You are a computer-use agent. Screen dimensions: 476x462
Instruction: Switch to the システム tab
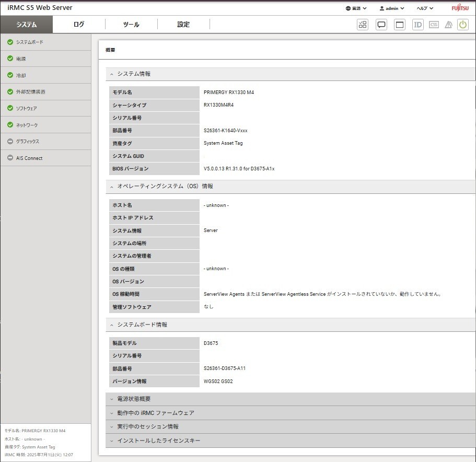tap(27, 24)
